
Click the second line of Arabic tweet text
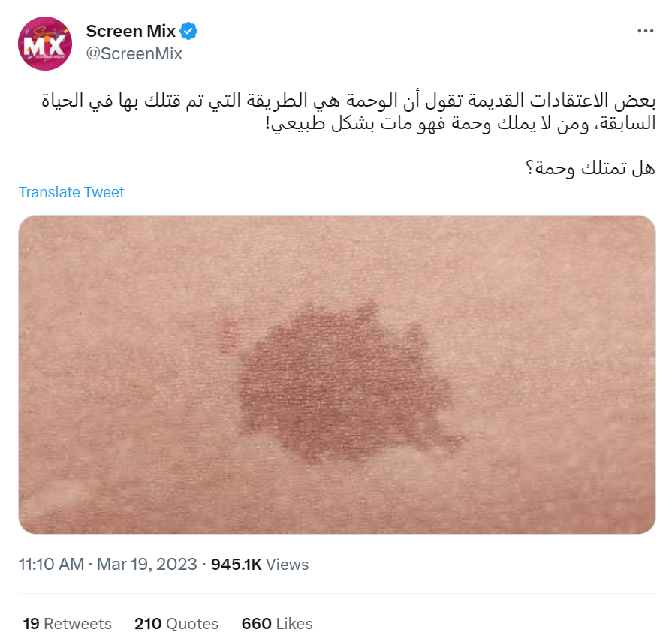[461, 124]
